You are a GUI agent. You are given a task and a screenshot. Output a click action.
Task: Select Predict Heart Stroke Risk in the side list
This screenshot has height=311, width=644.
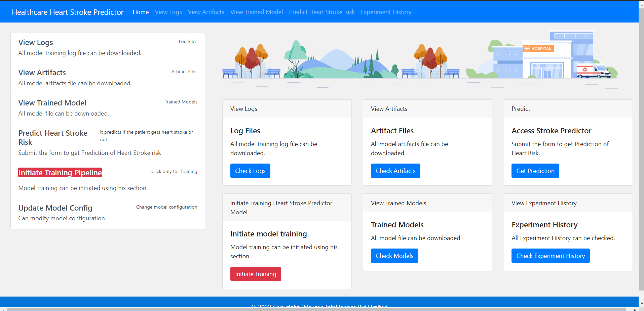coord(53,137)
